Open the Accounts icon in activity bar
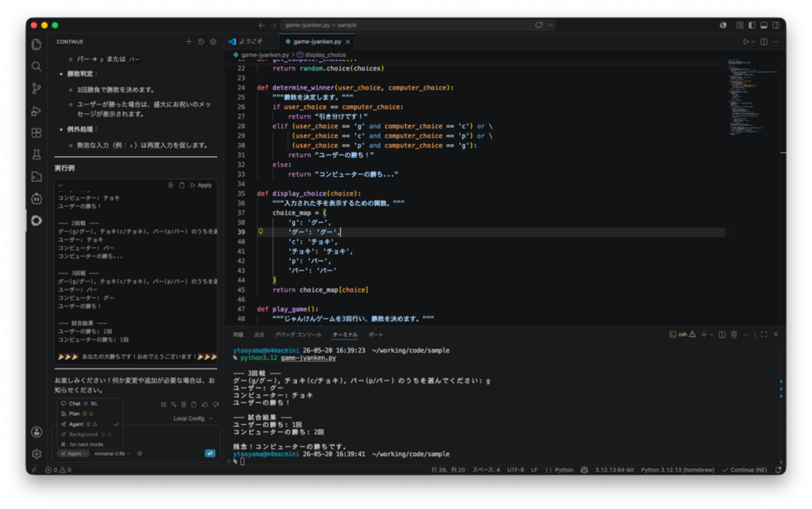This screenshot has height=509, width=812. click(36, 432)
